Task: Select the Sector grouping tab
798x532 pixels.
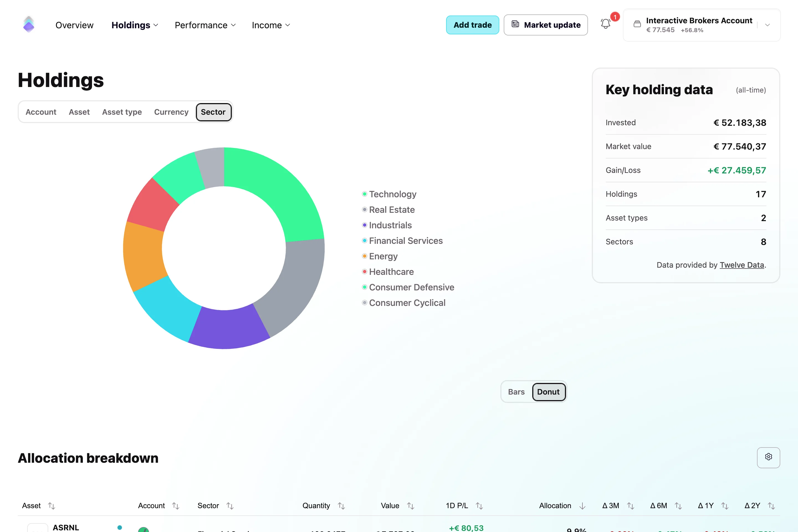Action: (213, 112)
